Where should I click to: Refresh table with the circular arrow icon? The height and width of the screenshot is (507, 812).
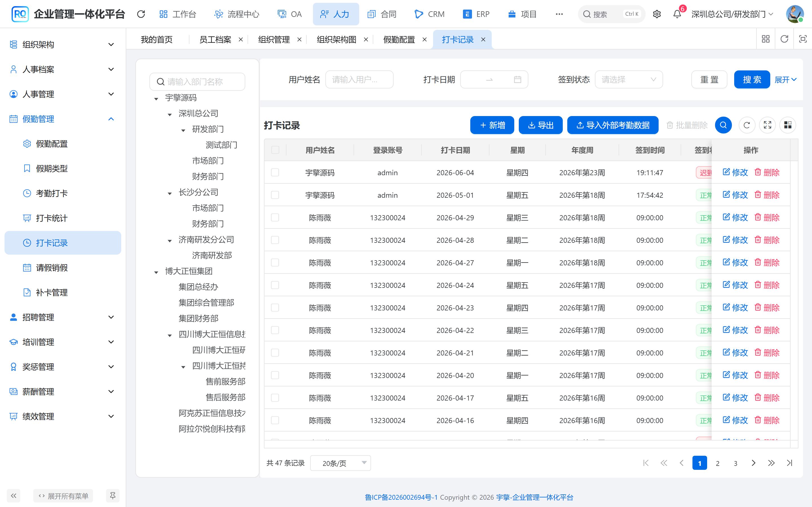[x=747, y=125]
